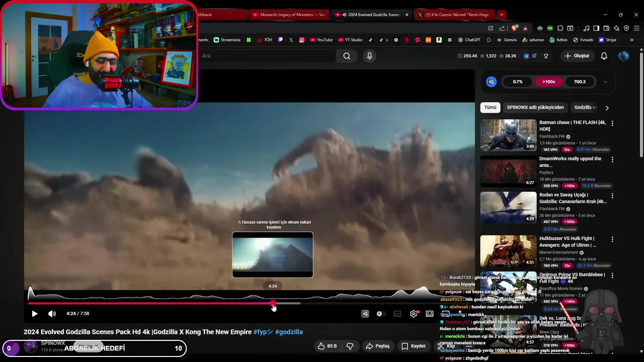Click the Oluştur create button

tap(577, 56)
